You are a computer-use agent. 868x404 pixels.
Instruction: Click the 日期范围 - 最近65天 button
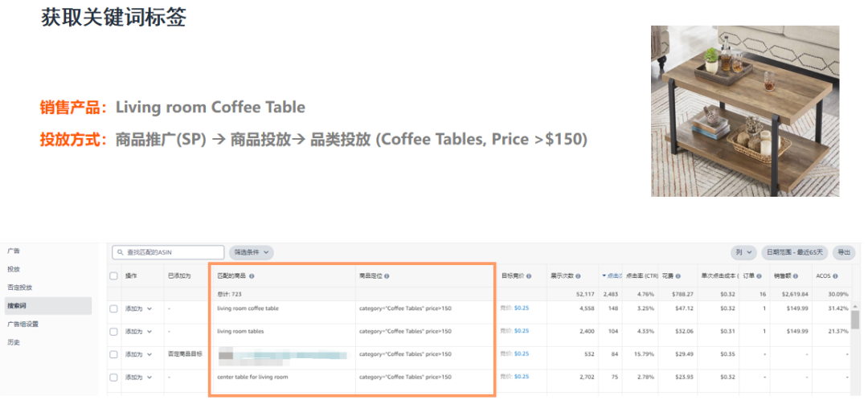click(x=794, y=252)
